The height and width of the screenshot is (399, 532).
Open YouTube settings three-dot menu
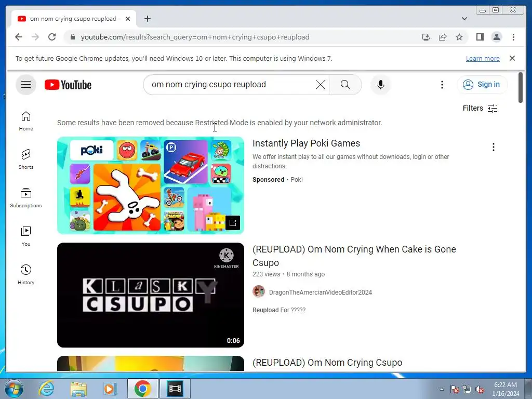(x=442, y=85)
